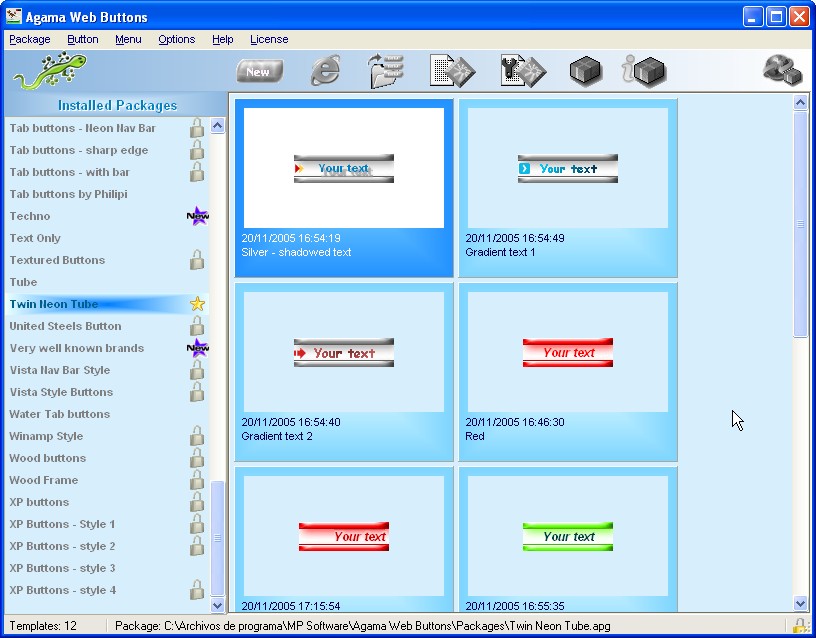This screenshot has width=816, height=638.
Task: Open the Options menu
Action: [176, 40]
